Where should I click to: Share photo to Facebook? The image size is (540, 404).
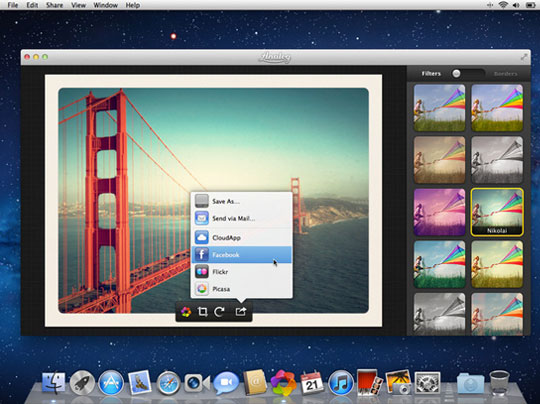tap(241, 255)
